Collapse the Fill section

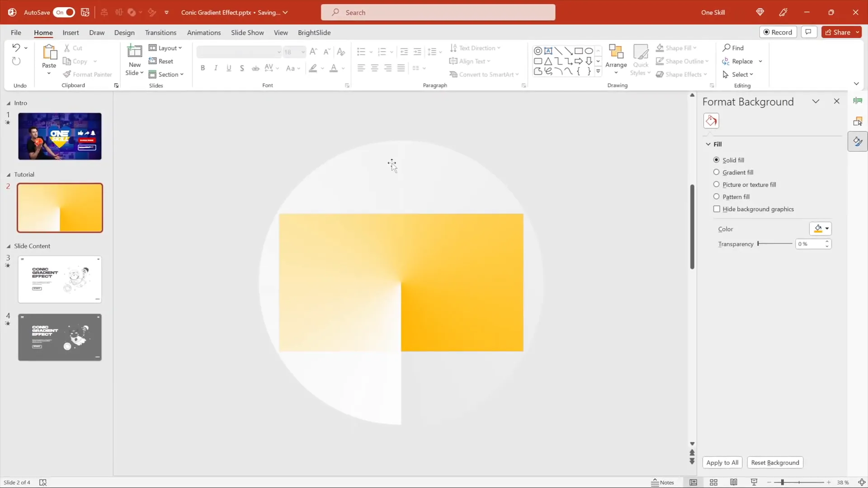click(x=708, y=144)
